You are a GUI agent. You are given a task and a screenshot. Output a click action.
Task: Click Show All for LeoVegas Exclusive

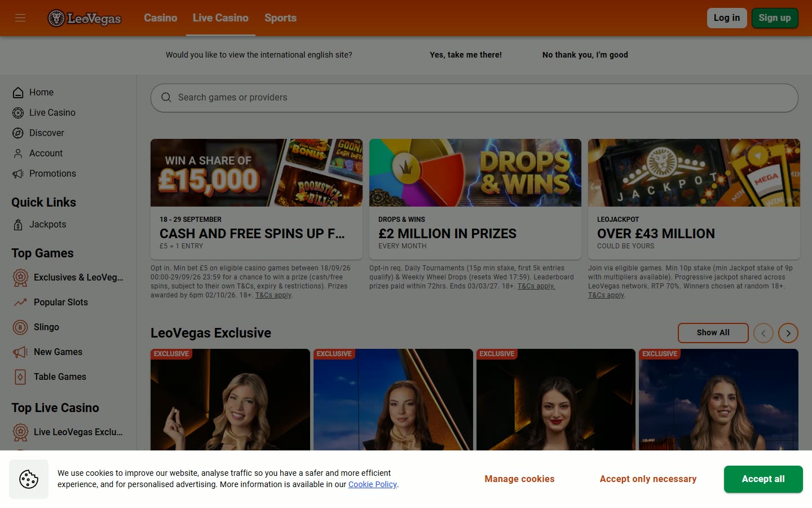[x=713, y=333]
